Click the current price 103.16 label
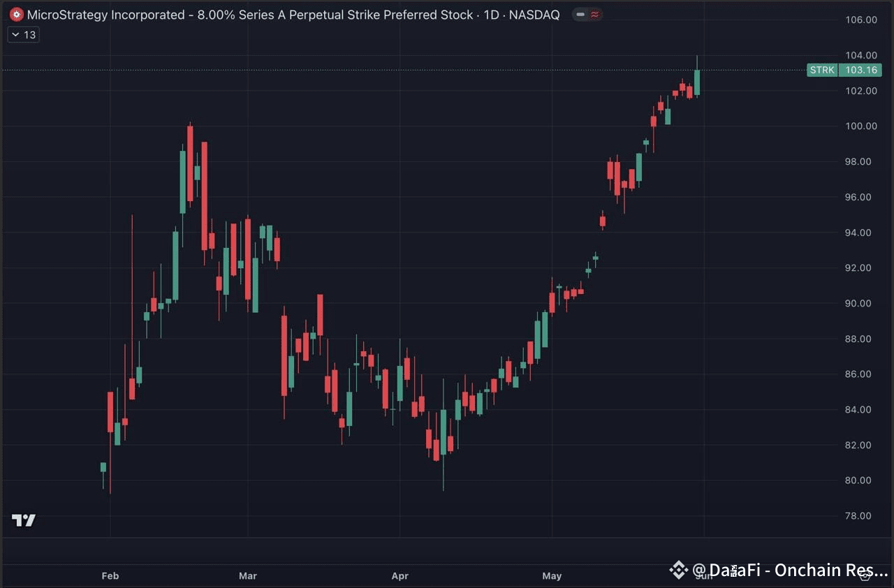The width and height of the screenshot is (894, 588). pos(860,70)
